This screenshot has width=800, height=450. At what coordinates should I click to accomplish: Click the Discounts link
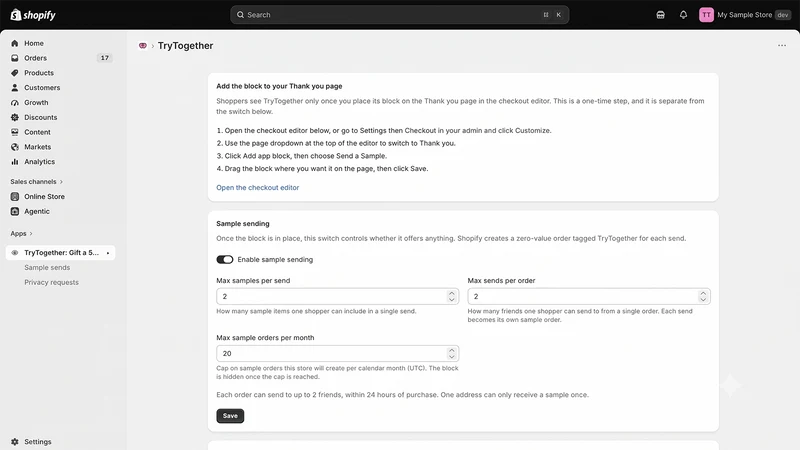tap(40, 117)
